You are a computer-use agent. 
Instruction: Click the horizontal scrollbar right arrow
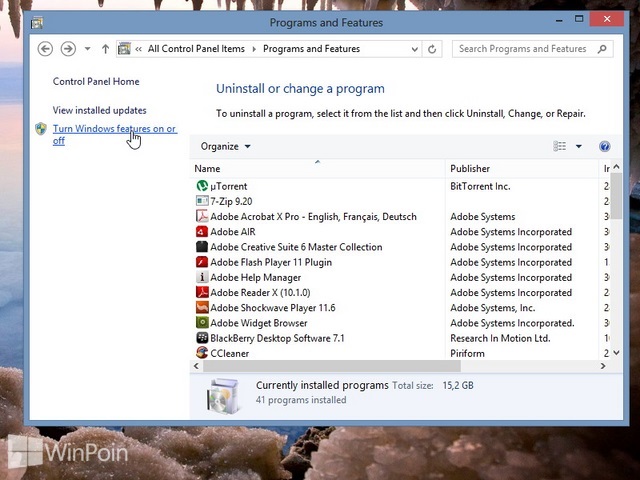603,366
